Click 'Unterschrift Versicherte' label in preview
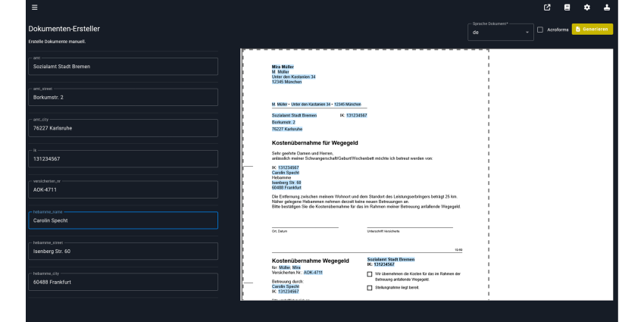 point(383,231)
